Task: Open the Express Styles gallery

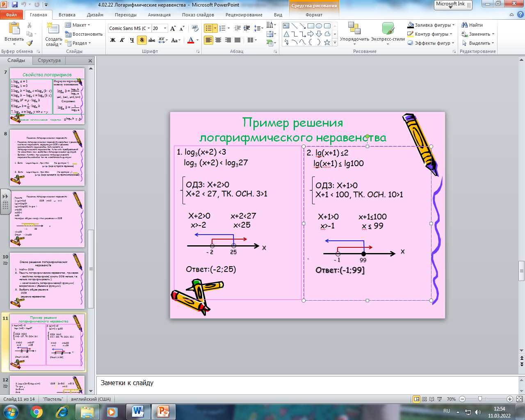Action: (x=388, y=33)
